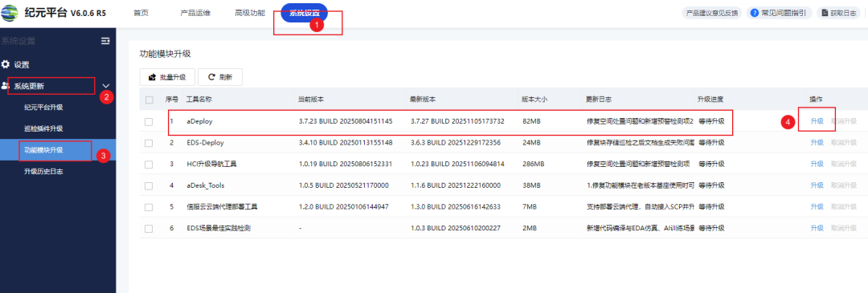Click the 系统设置 sidebar title

click(x=18, y=41)
